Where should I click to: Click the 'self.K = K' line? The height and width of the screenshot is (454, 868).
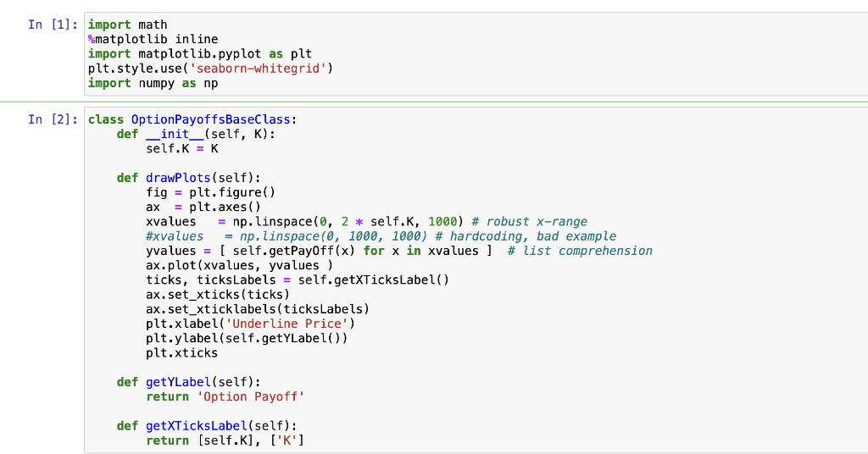181,149
